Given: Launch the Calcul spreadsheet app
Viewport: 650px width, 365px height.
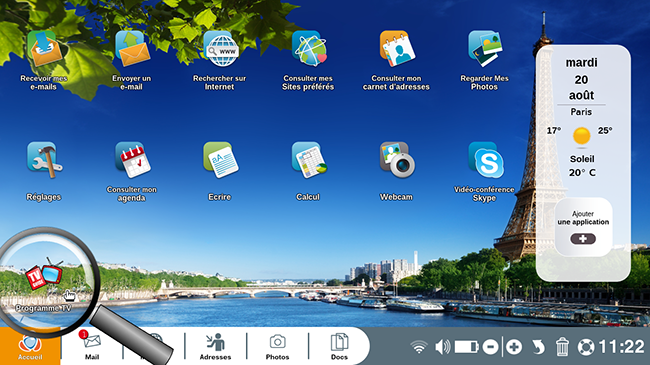Looking at the screenshot, I should click(x=309, y=160).
